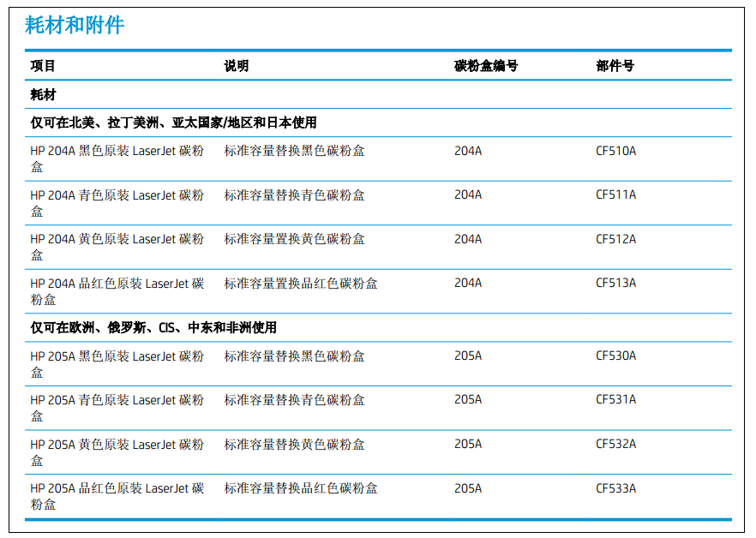This screenshot has height=538, width=756.
Task: Click description 标准容量置换黄色碳粉盒
Action: (x=294, y=239)
